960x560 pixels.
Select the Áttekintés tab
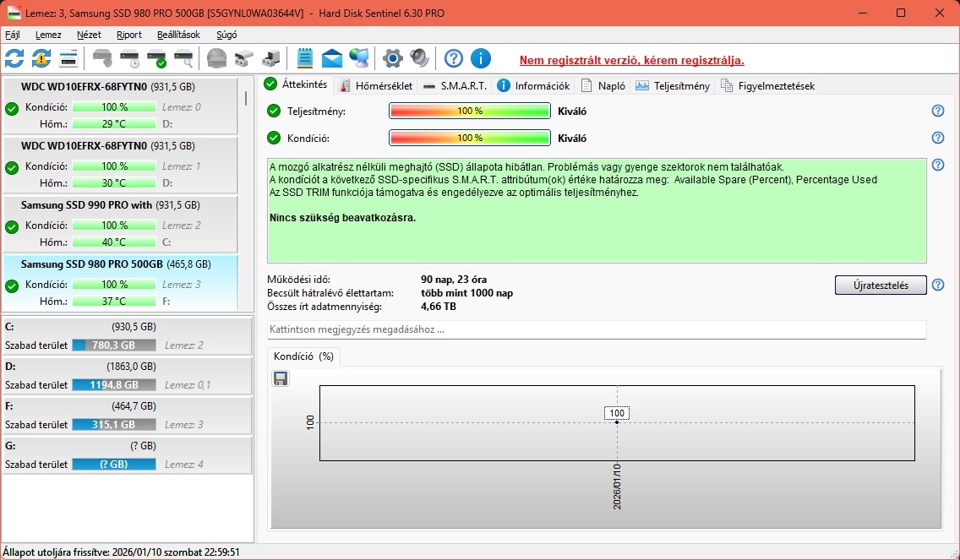(x=297, y=84)
